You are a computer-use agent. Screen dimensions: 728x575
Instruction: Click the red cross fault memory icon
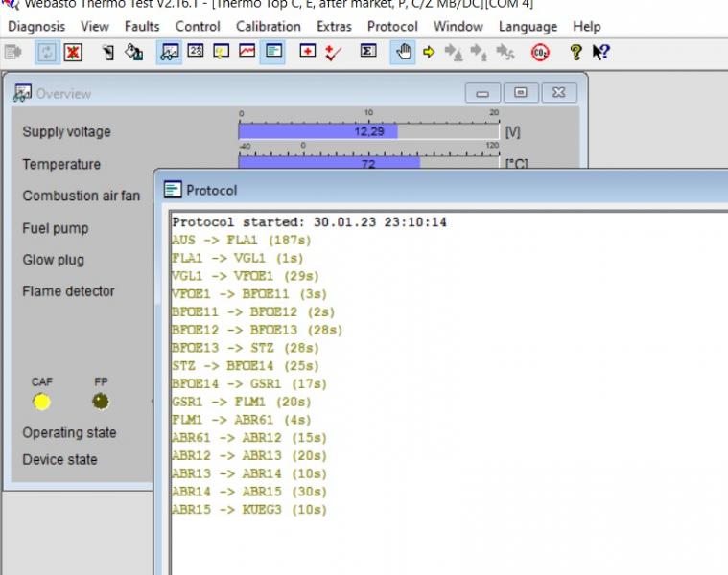[x=307, y=50]
